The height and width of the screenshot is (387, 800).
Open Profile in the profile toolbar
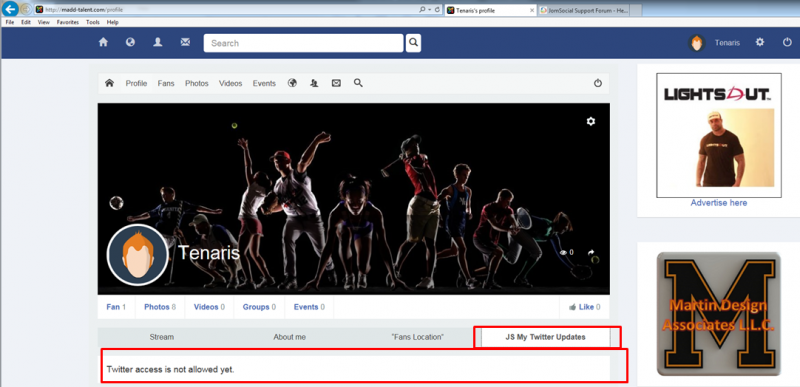coord(136,83)
